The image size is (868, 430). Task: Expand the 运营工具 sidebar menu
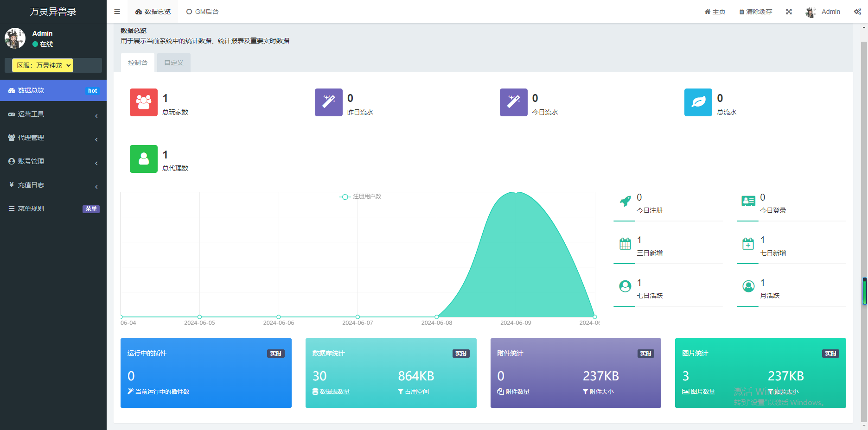pyautogui.click(x=53, y=114)
